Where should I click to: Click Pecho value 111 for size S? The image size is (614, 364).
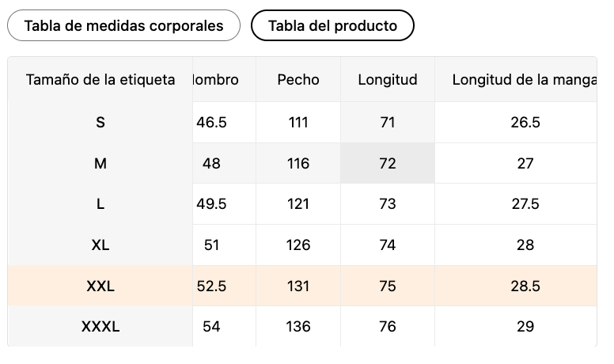point(298,123)
